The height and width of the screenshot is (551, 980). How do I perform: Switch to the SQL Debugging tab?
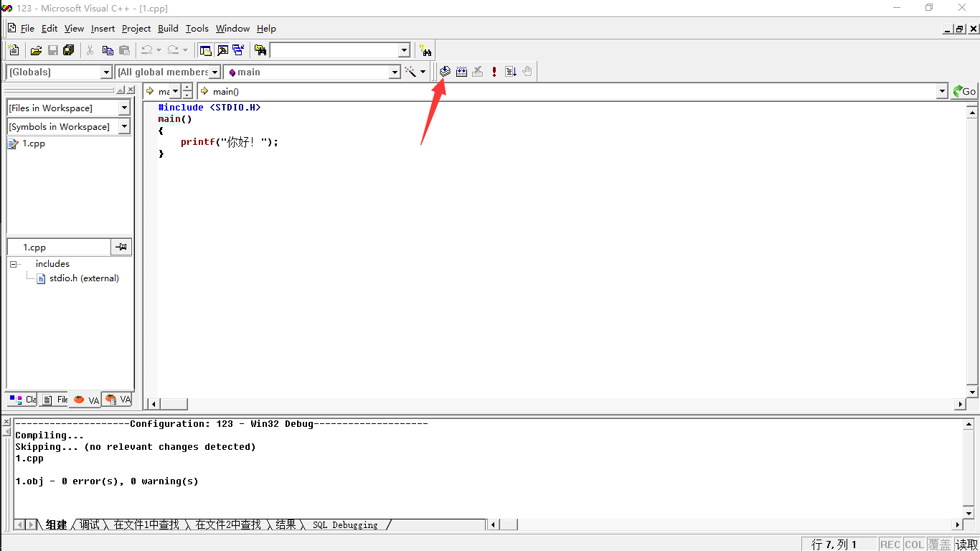click(345, 525)
